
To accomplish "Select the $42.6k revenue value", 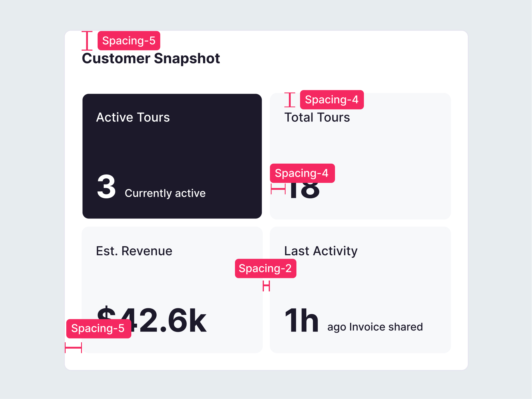I will (152, 321).
